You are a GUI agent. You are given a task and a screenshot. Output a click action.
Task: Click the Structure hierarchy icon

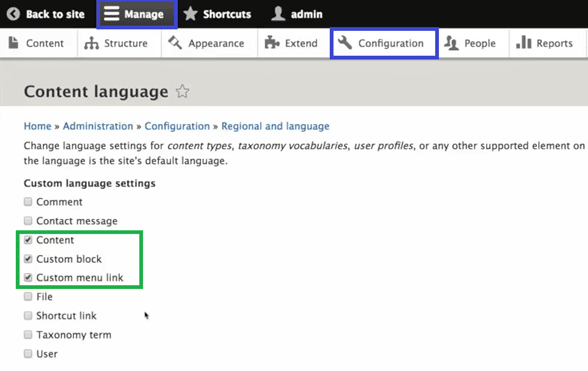tap(91, 43)
